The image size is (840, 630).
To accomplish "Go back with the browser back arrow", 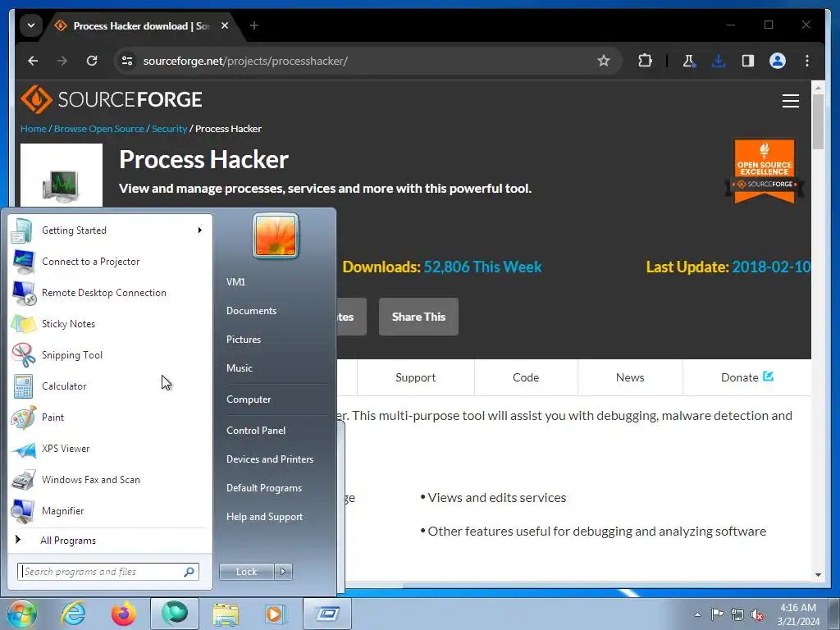I will pos(33,61).
